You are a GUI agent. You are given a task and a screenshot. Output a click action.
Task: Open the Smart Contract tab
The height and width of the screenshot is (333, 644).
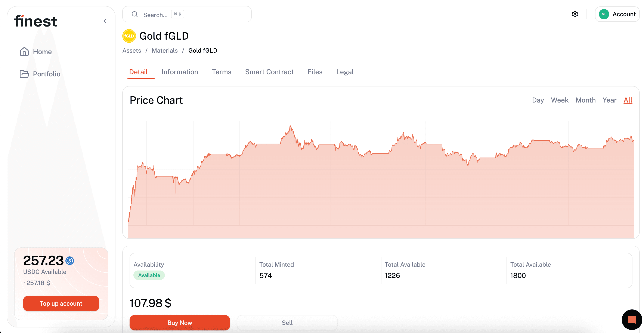coord(269,72)
